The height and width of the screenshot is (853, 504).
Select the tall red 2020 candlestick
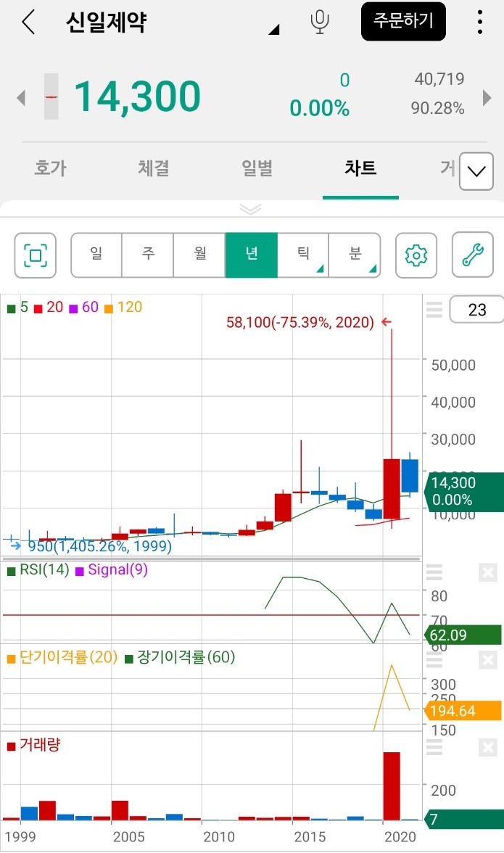[392, 489]
